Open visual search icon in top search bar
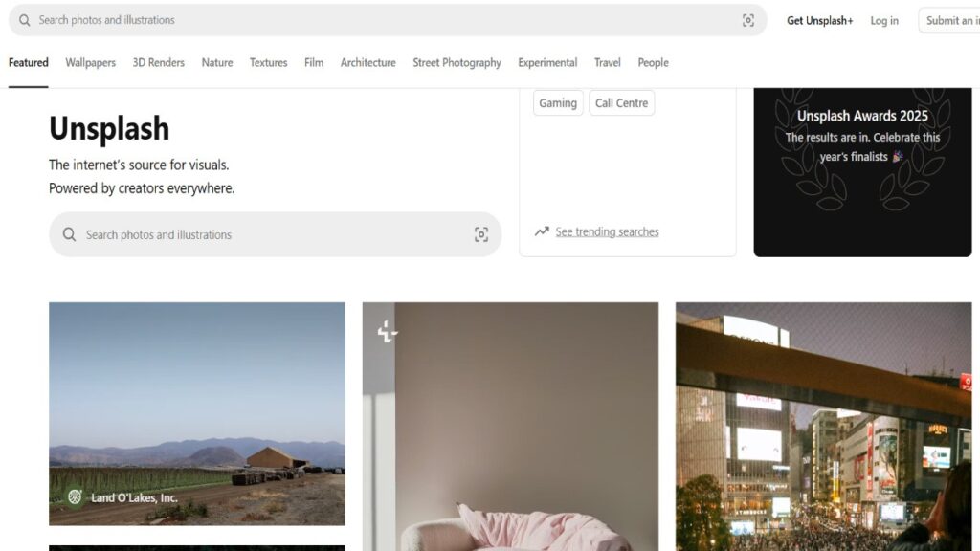Screen dimensions: 980x551 coord(747,20)
